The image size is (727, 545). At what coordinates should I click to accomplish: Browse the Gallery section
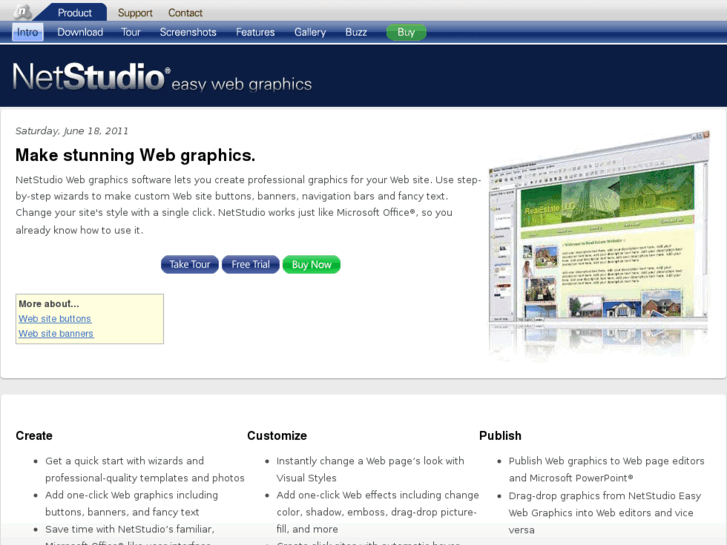click(310, 32)
